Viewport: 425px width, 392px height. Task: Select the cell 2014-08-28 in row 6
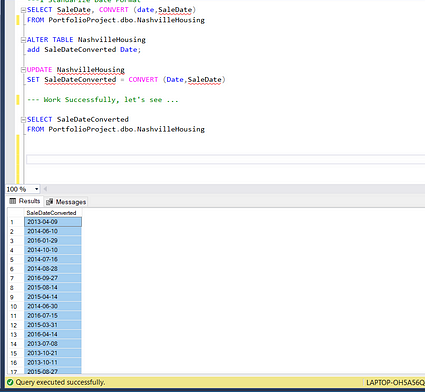(x=53, y=268)
